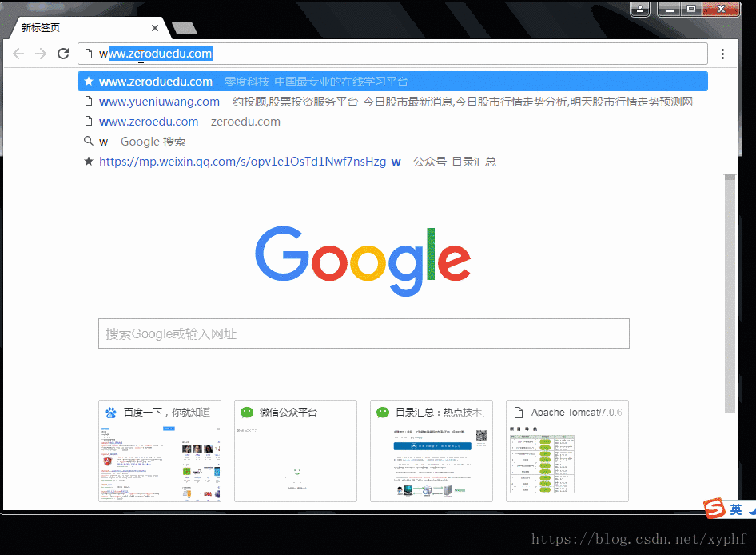Viewport: 756px width, 555px height.
Task: Open the 目录汇总：热点技术 thumbnail
Action: [x=432, y=451]
